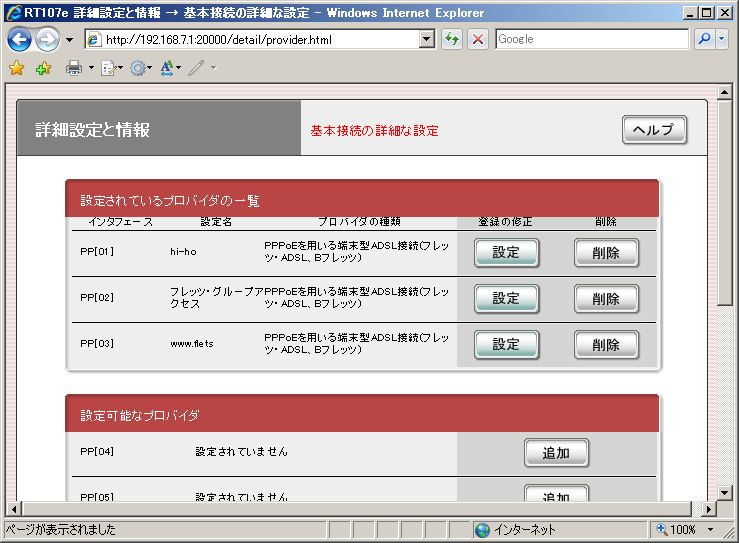Open the recent pages dropdown beside Forward
739x543 pixels.
pos(70,40)
